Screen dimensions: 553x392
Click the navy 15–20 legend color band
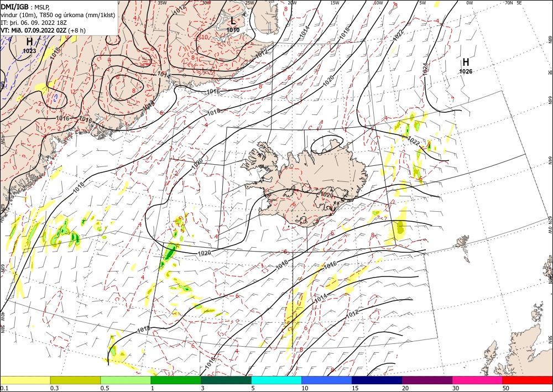pyautogui.click(x=377, y=380)
